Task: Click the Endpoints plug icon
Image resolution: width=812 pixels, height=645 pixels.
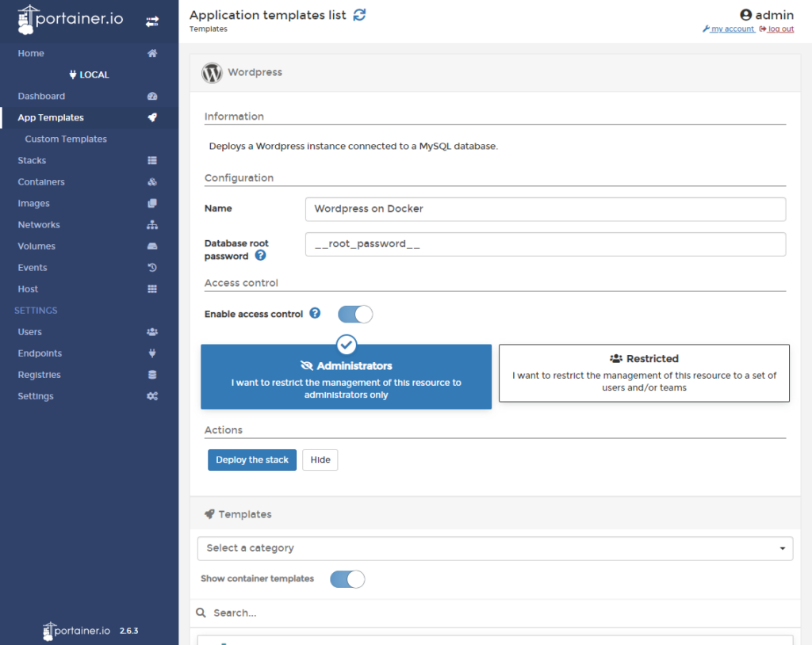Action: 152,353
